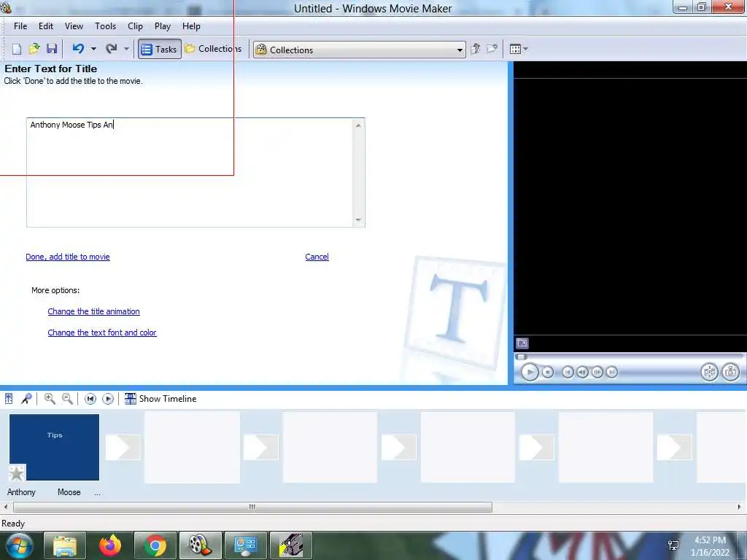This screenshot has width=747, height=560.
Task: Play the storyboard
Action: (x=108, y=399)
